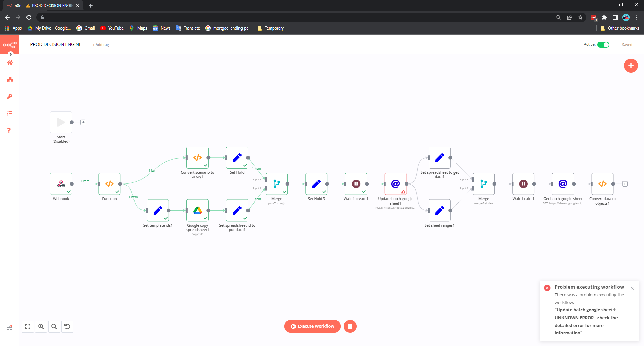Open executions list icon in sidebar

[10, 113]
